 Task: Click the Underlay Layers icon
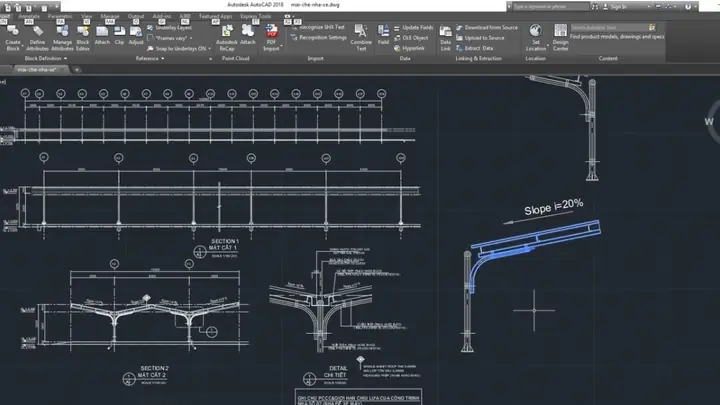150,28
